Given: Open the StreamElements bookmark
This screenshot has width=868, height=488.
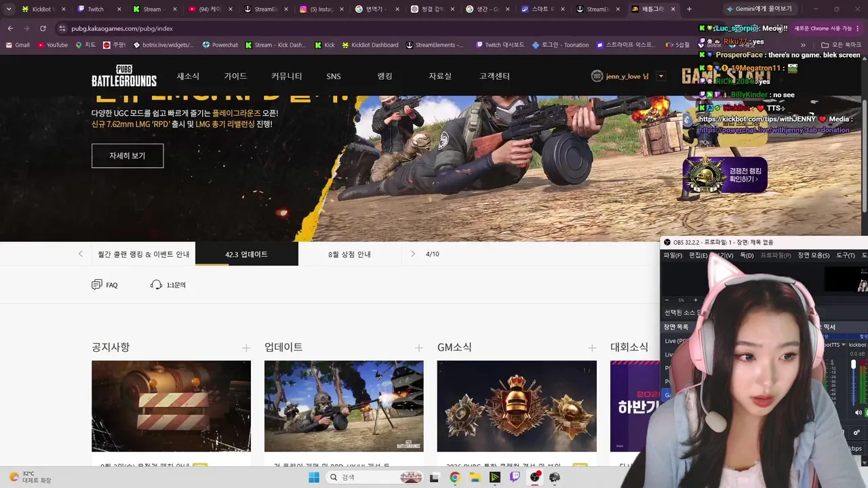Looking at the screenshot, I should 435,45.
